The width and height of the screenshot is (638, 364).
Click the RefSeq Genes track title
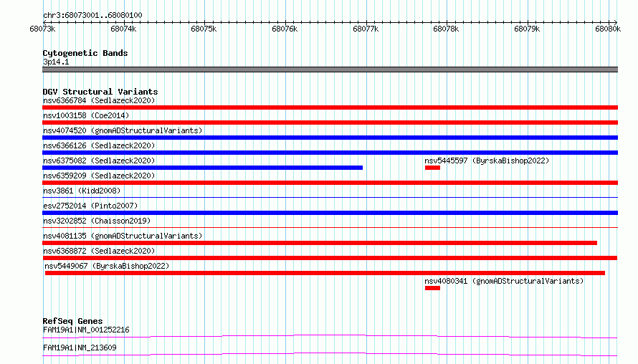(x=72, y=321)
